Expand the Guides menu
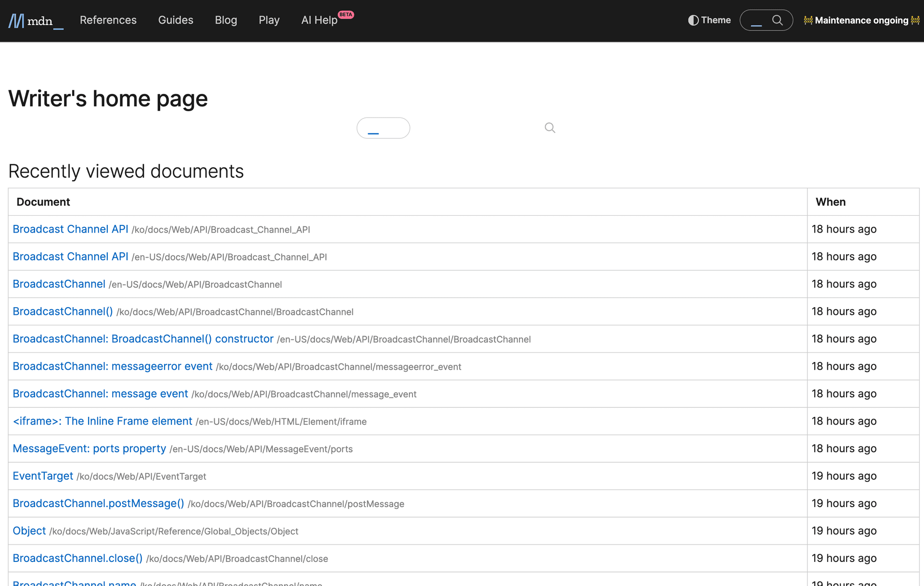 coord(176,20)
